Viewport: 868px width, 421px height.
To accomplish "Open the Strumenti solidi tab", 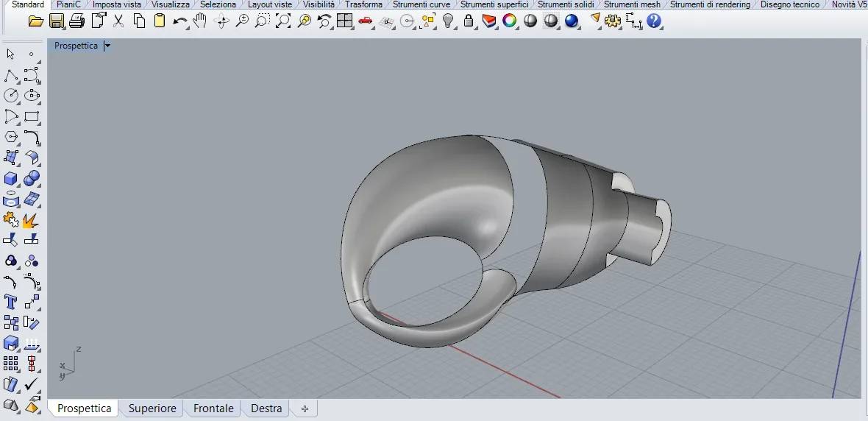I will click(566, 4).
